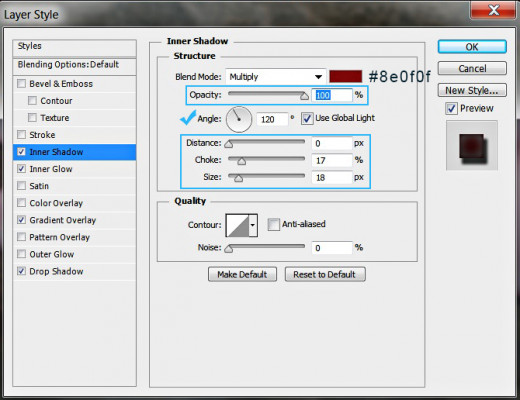Uncheck the Preview checkbox
520x400 pixels.
point(451,109)
